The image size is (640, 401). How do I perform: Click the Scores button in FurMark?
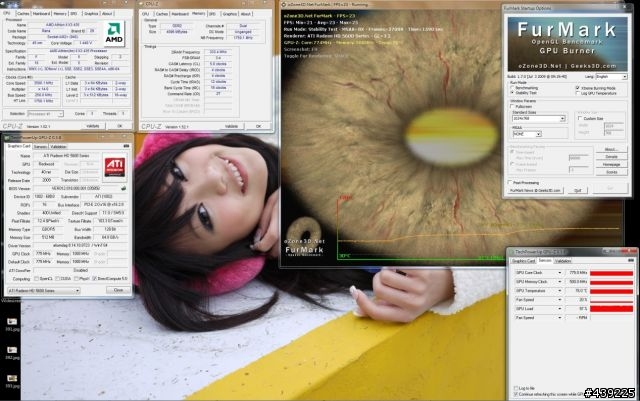[611, 172]
